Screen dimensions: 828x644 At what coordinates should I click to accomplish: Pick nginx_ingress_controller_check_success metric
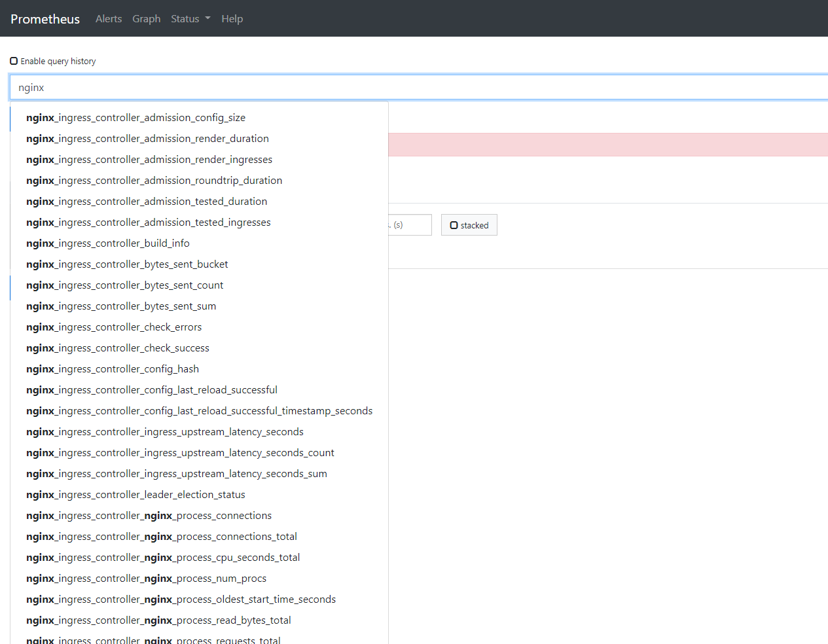(200, 348)
